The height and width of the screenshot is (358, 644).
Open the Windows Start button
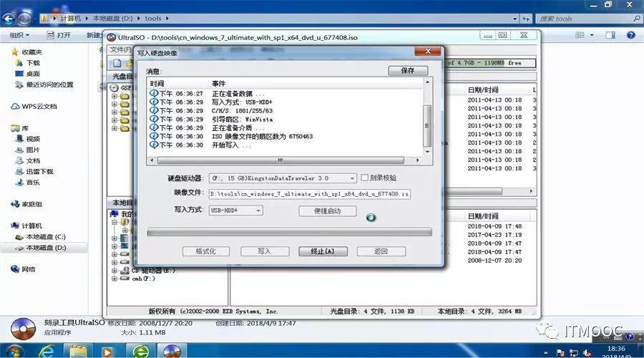(x=14, y=352)
